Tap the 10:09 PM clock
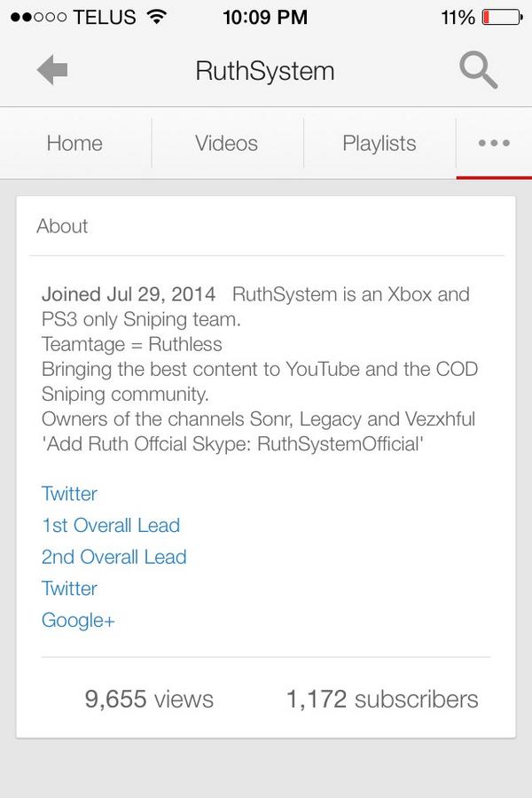The image size is (532, 798). [265, 18]
